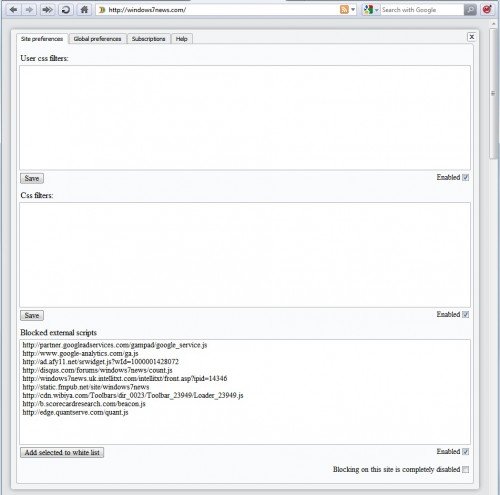Select the scorecardresearch beacon.js script

click(x=84, y=404)
